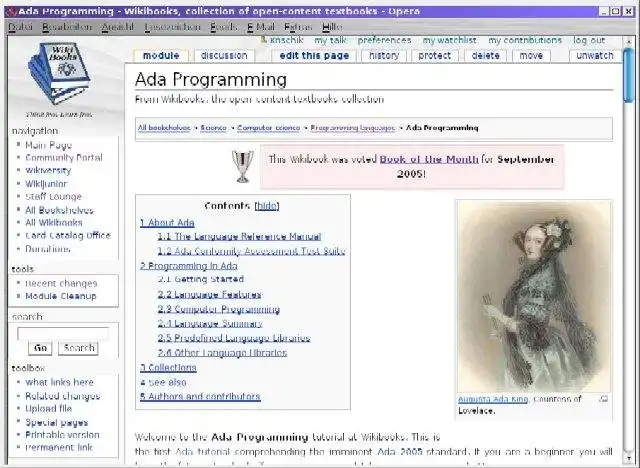Hide the table of contents
Viewport: 640px width, 468px height.
click(x=267, y=206)
